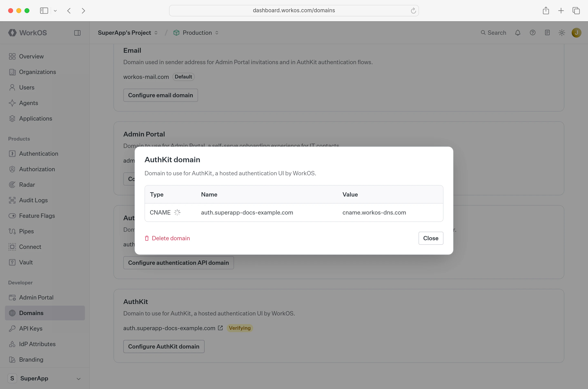This screenshot has height=389, width=588.
Task: Click the Authorization shield icon
Action: pyautogui.click(x=12, y=169)
